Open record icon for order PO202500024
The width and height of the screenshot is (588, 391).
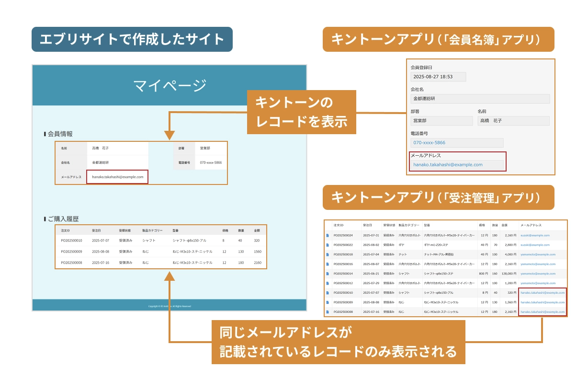coord(328,235)
